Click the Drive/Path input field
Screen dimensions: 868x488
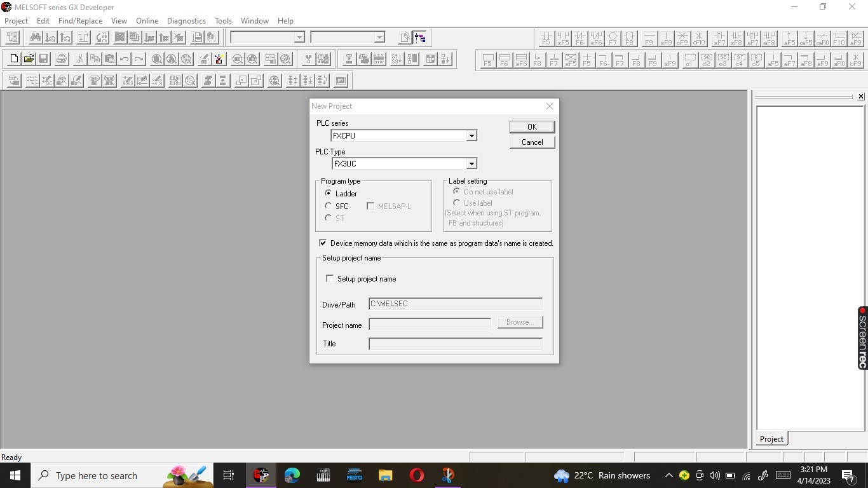[456, 304]
